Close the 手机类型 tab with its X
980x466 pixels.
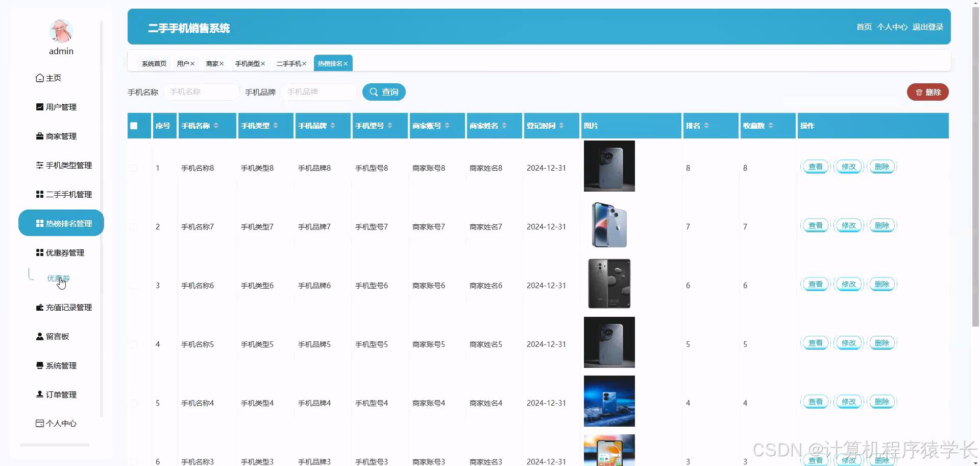pos(263,64)
